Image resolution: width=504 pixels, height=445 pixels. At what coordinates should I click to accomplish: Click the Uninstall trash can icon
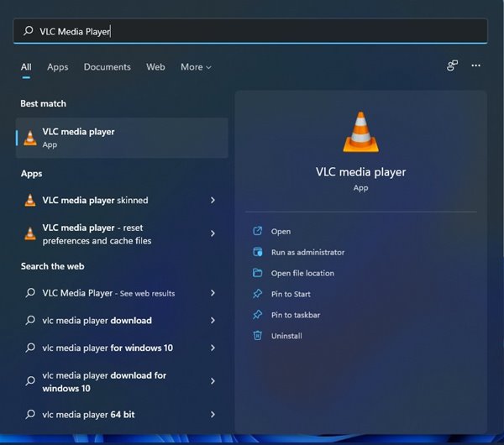click(258, 336)
